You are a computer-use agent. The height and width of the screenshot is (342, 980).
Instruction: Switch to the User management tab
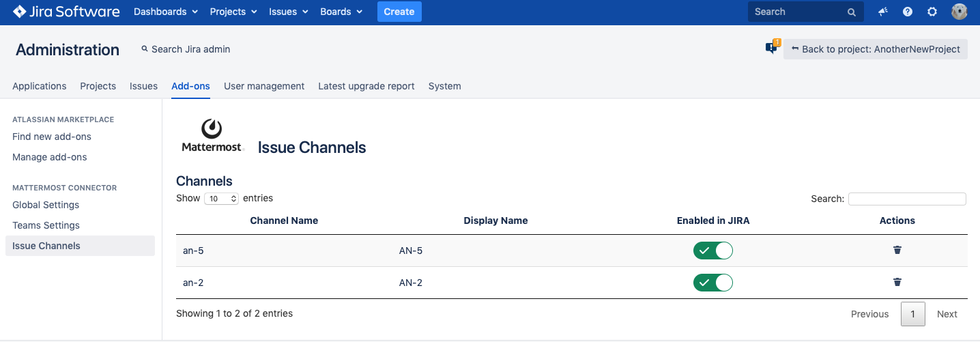[x=264, y=86]
